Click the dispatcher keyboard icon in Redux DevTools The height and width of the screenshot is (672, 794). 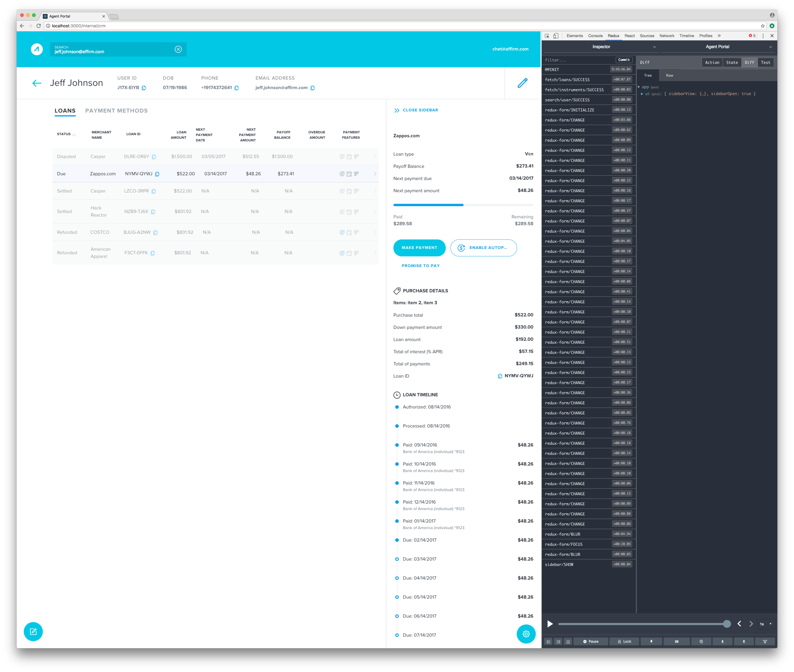[677, 642]
